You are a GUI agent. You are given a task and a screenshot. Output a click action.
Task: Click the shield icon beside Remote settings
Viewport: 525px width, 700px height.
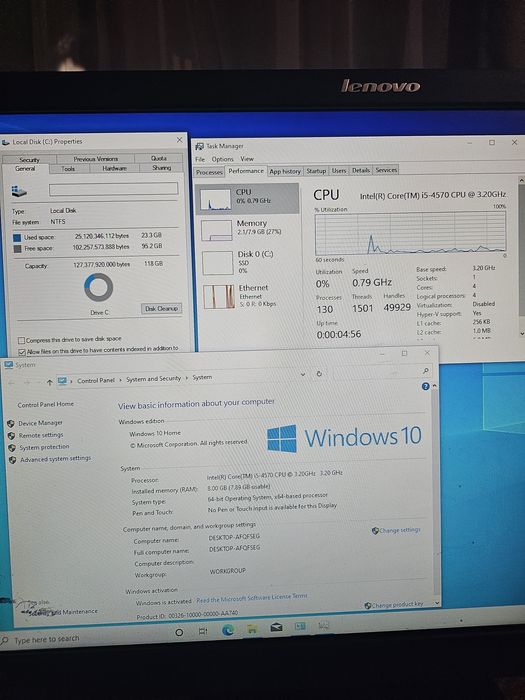pyautogui.click(x=12, y=435)
